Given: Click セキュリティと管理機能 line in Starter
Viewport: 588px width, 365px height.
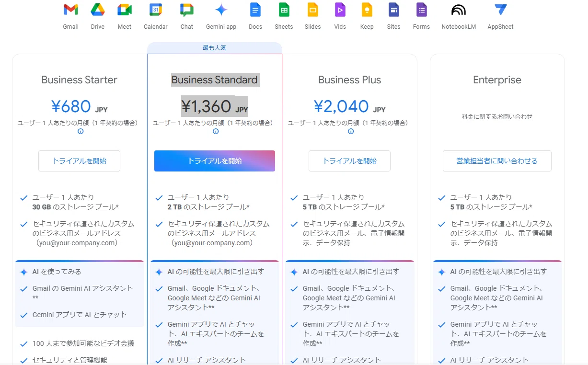Looking at the screenshot, I should point(70,360).
